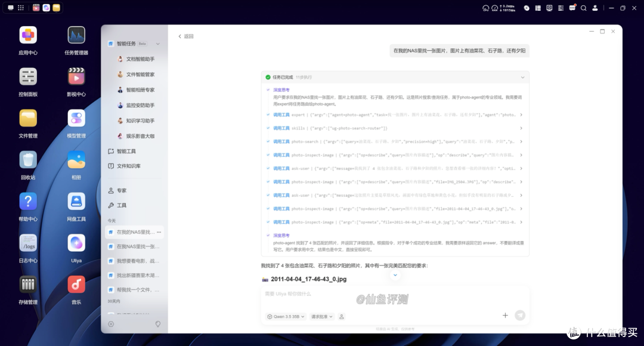Open the 任务管理器 desktop icon
Image resolution: width=644 pixels, height=346 pixels.
coord(76,35)
